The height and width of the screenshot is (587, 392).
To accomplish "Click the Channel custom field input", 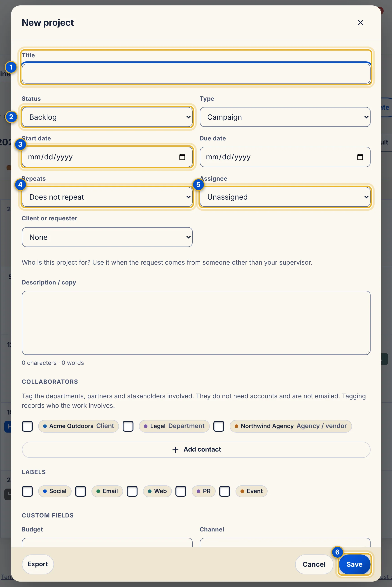I will pos(285,542).
